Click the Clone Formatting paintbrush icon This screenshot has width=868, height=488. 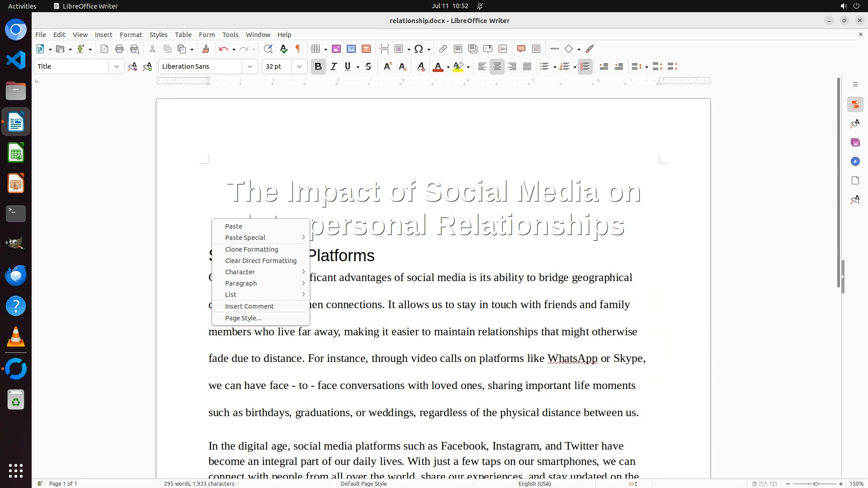coord(205,49)
